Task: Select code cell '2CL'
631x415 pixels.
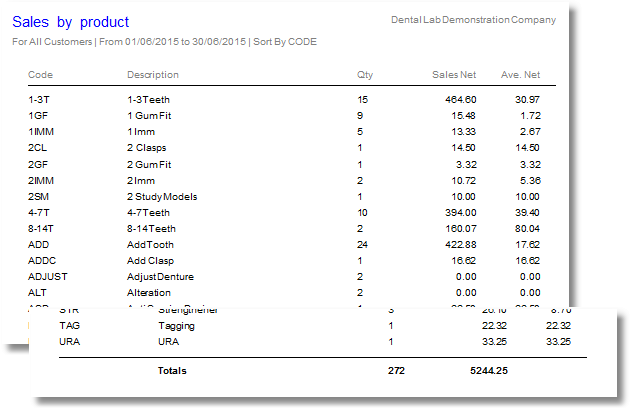Action: [37, 148]
